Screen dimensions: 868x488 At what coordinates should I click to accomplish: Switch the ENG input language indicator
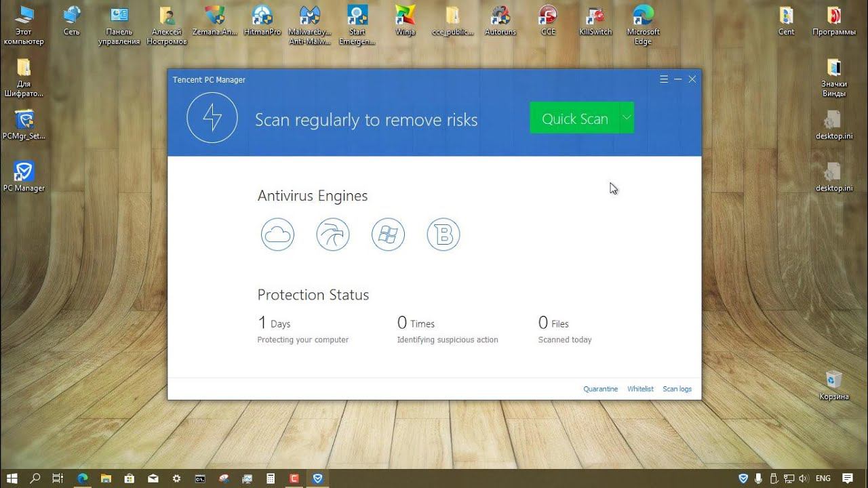(823, 478)
